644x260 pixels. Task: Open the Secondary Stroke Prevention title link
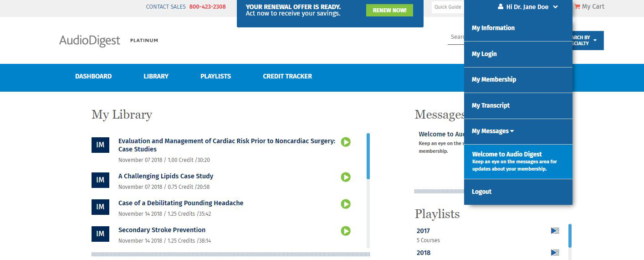(x=162, y=230)
